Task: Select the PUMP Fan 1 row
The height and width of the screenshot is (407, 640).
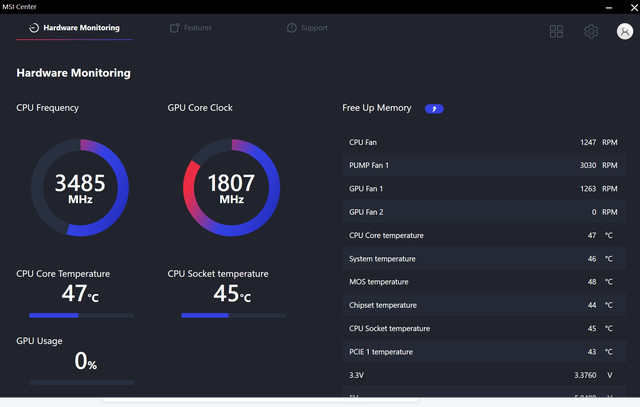Action: [484, 165]
